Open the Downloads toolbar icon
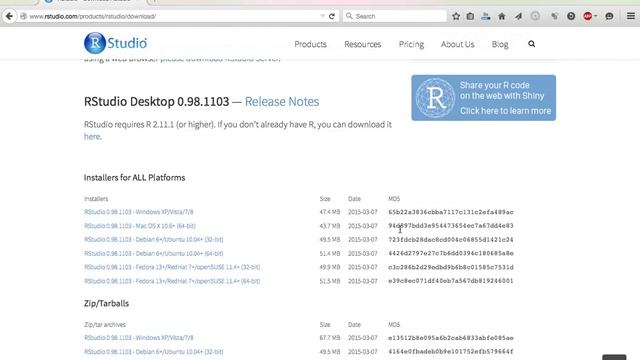Viewport: 640px width, 360px height. tap(486, 16)
